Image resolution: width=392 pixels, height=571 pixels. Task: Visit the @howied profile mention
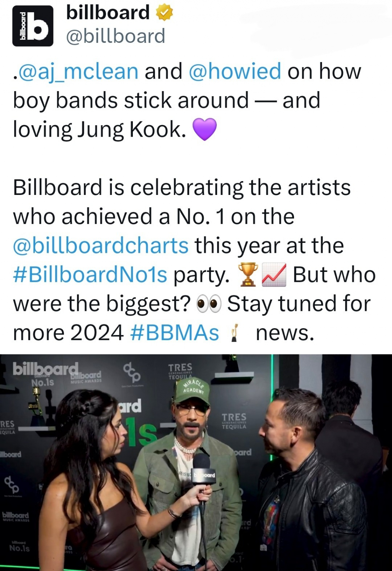coord(235,71)
